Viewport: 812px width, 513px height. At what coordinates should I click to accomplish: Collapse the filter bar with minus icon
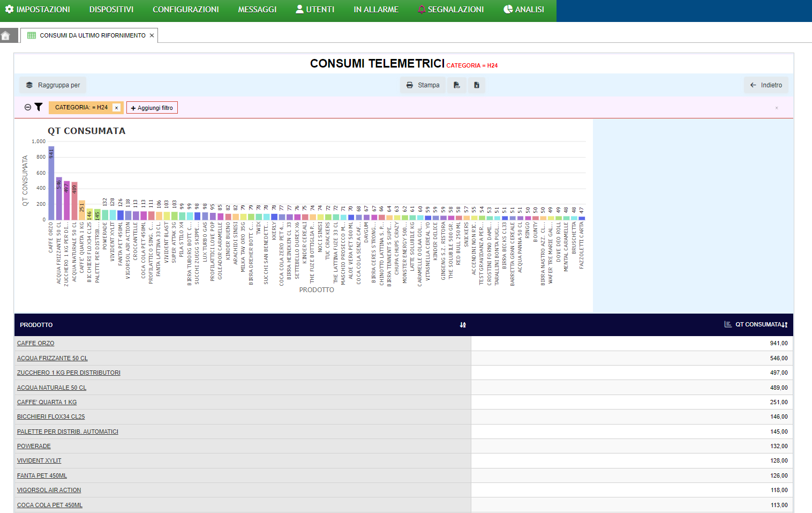[x=28, y=107]
